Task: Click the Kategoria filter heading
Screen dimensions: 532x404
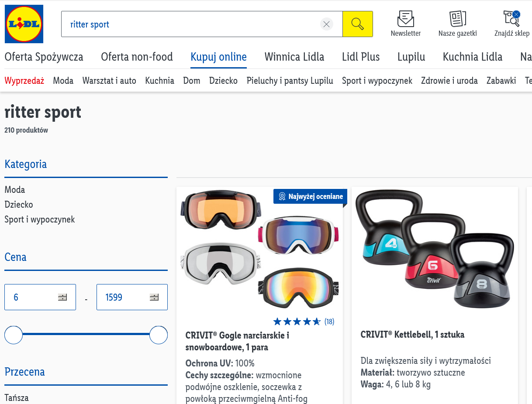Action: [x=26, y=164]
